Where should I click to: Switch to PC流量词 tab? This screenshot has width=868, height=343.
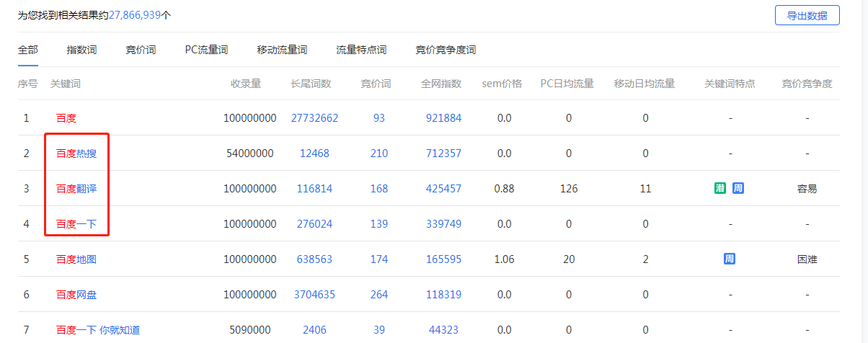pos(206,50)
